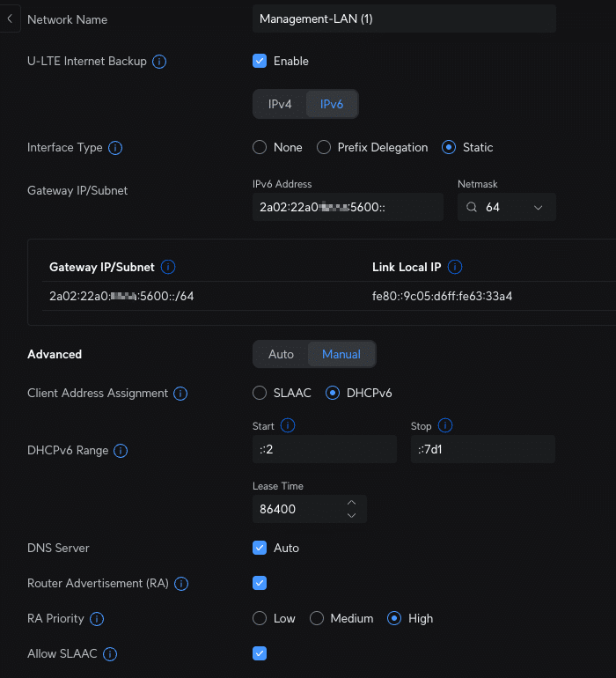Go back using the left chevron arrow

click(x=9, y=18)
